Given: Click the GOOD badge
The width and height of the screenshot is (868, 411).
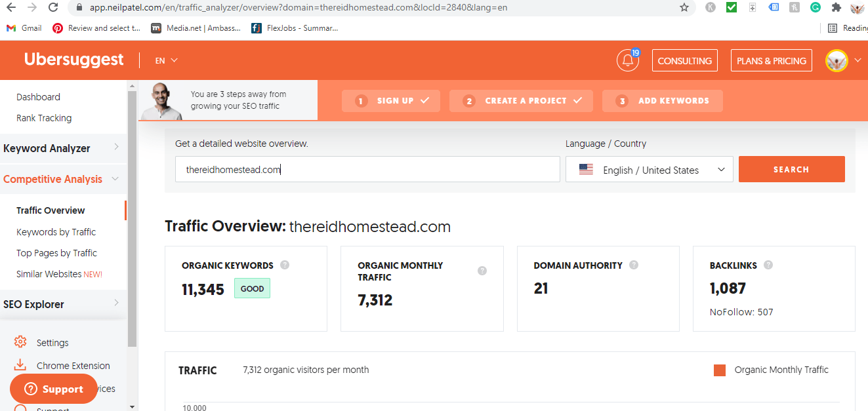Looking at the screenshot, I should pyautogui.click(x=252, y=288).
